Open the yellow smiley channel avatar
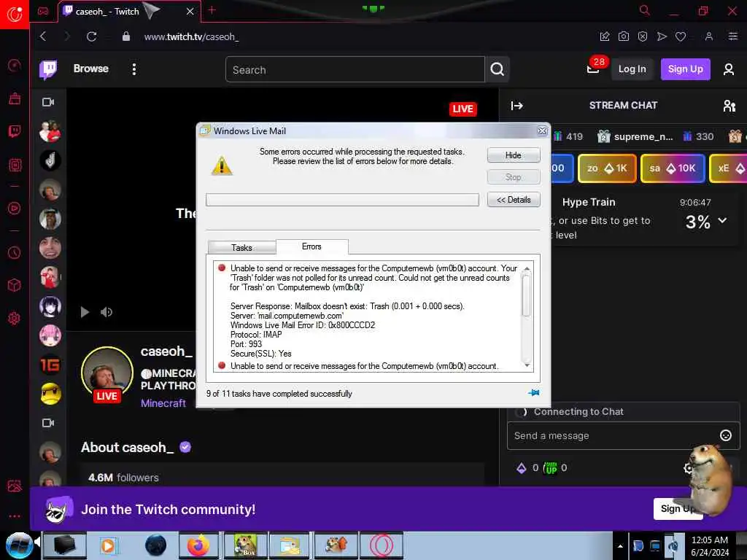 point(50,394)
